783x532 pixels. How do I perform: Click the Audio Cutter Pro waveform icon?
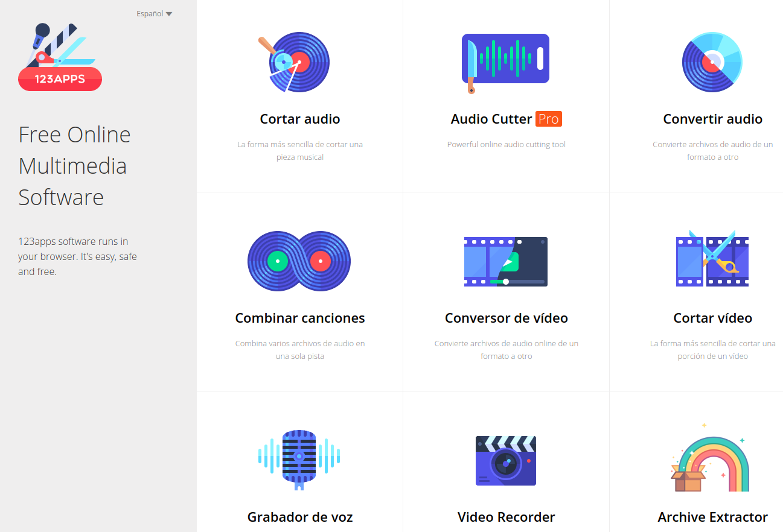pyautogui.click(x=505, y=59)
